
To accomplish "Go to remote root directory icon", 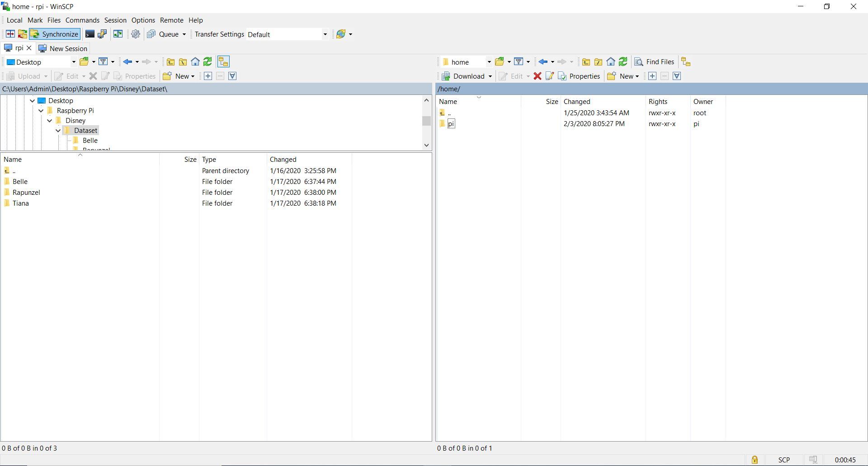I will 598,62.
